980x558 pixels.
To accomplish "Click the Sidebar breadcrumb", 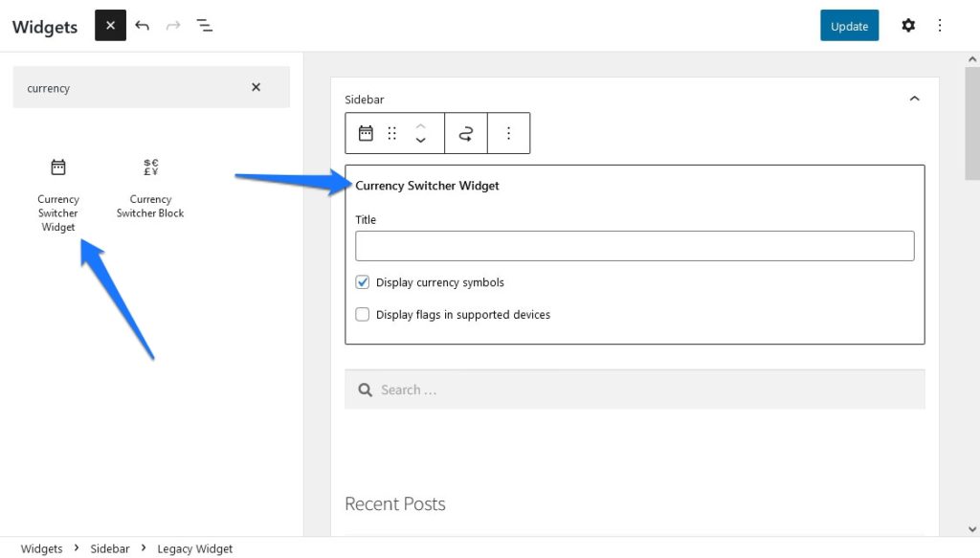I will pos(110,548).
